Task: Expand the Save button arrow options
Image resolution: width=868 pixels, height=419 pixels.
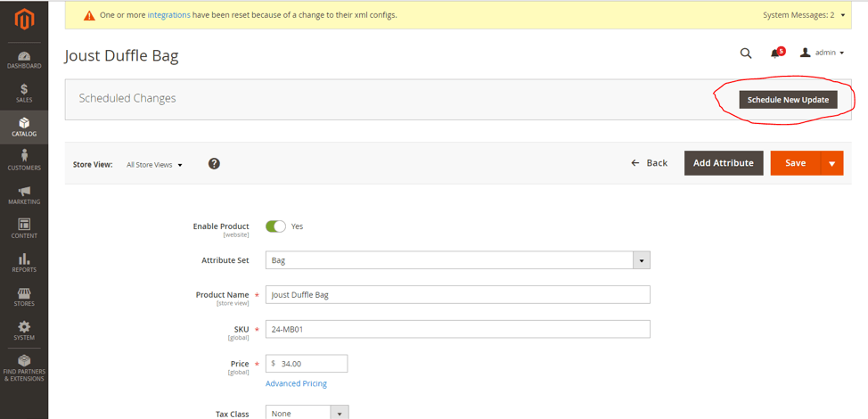Action: point(831,163)
